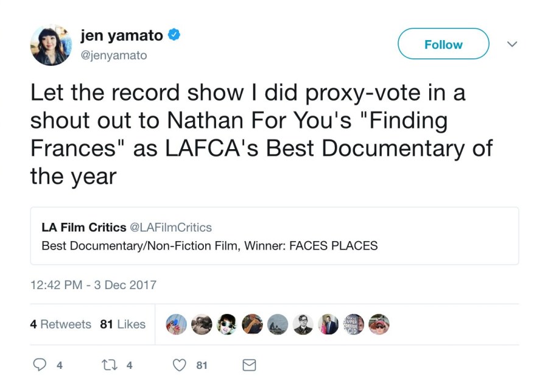
Task: View the 81 Likes list
Action: pyautogui.click(x=122, y=324)
